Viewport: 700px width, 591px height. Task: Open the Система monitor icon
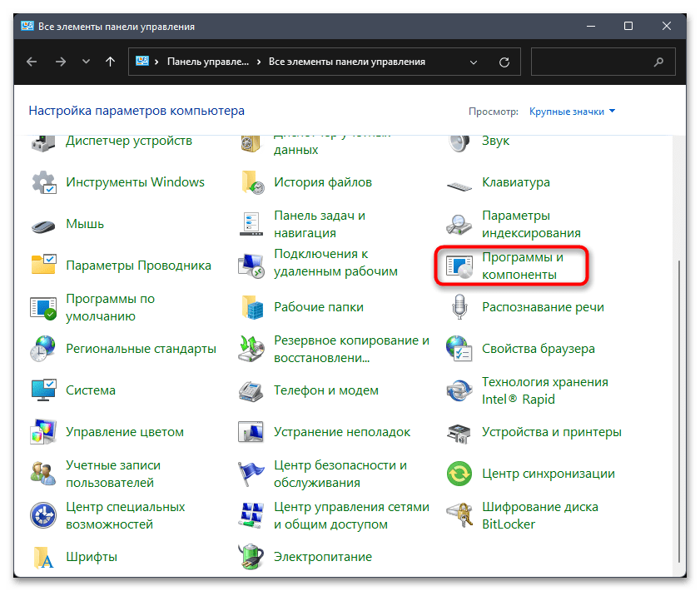click(43, 390)
